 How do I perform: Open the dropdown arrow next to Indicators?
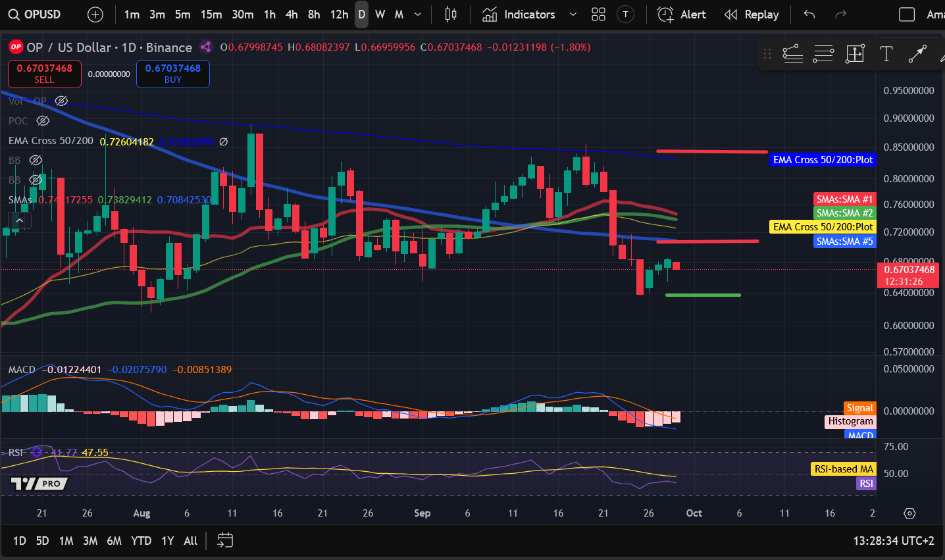point(573,14)
